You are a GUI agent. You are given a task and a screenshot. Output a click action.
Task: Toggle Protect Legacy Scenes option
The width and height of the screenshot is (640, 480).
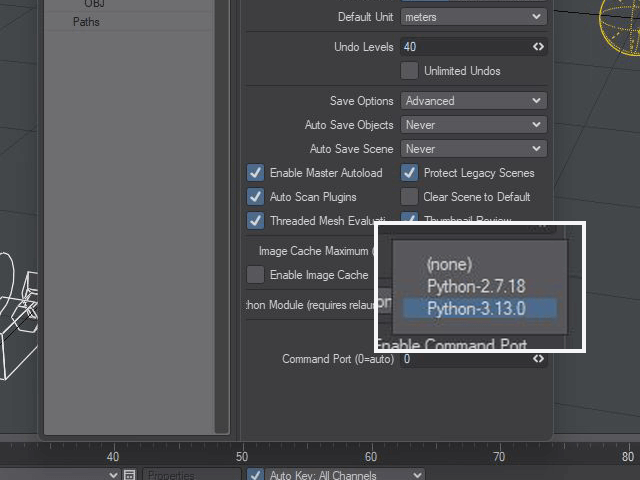tap(409, 173)
